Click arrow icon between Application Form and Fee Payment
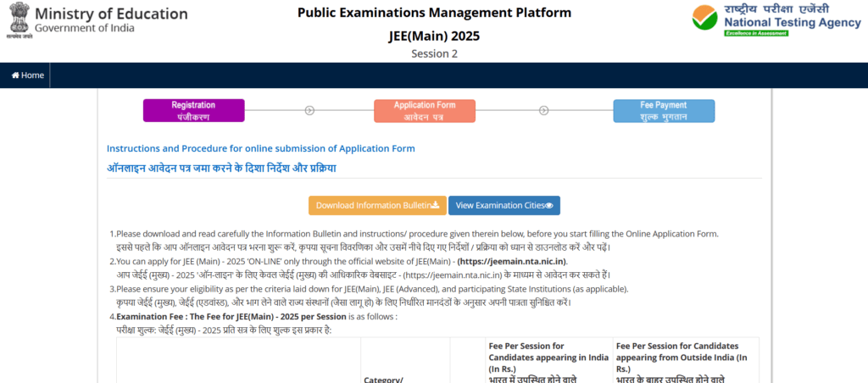 (544, 111)
